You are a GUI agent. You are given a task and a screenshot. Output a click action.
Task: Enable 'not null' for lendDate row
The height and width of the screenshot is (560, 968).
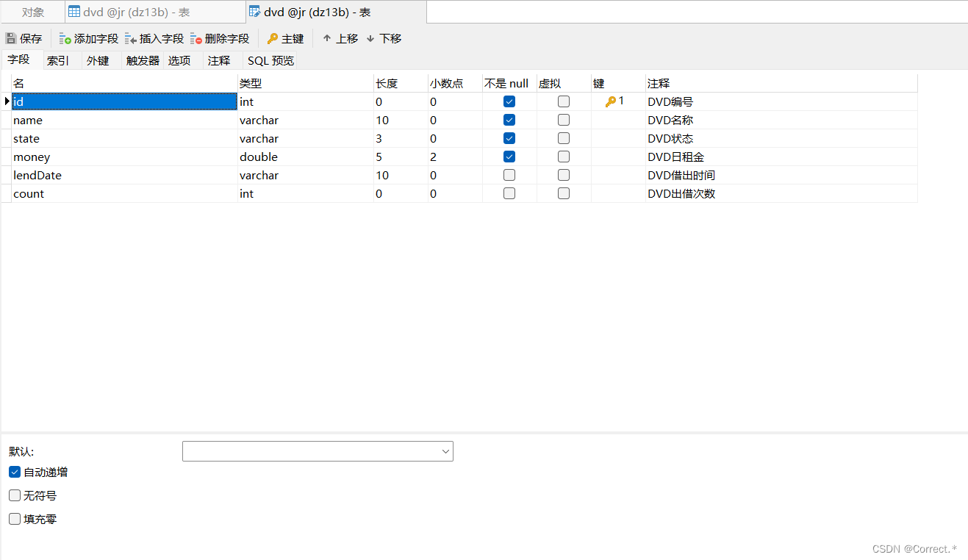509,175
